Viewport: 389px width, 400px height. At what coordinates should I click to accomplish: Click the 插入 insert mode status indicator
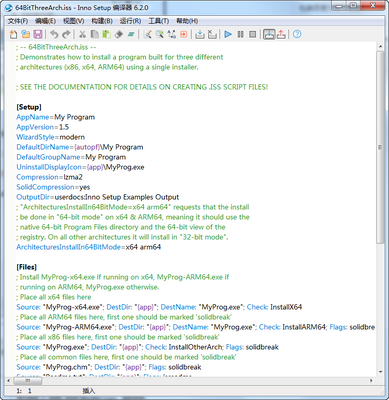(x=89, y=391)
